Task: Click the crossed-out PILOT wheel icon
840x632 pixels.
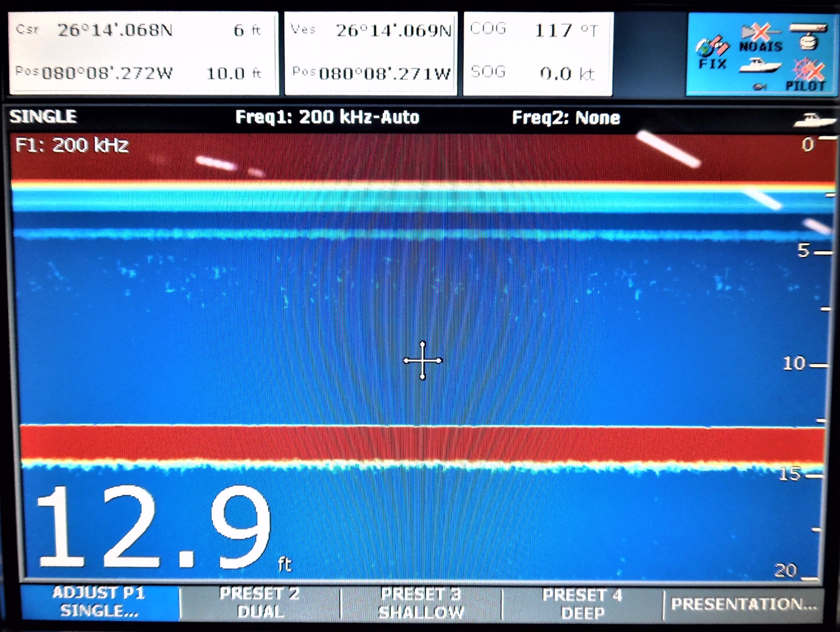Action: (x=808, y=74)
